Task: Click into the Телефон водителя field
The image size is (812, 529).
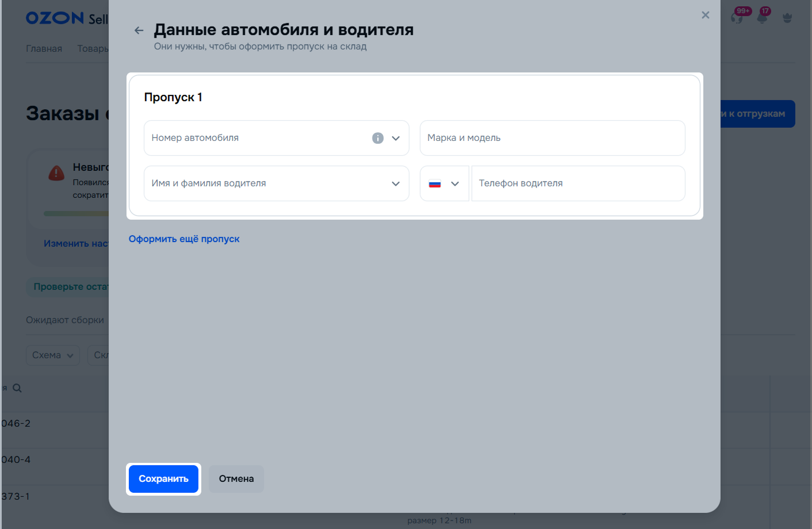Action: click(578, 183)
